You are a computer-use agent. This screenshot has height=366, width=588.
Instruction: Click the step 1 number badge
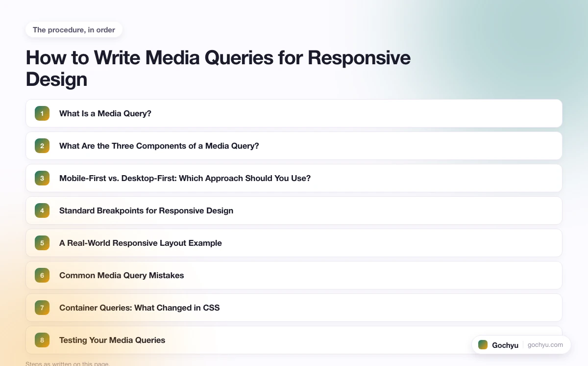click(42, 113)
